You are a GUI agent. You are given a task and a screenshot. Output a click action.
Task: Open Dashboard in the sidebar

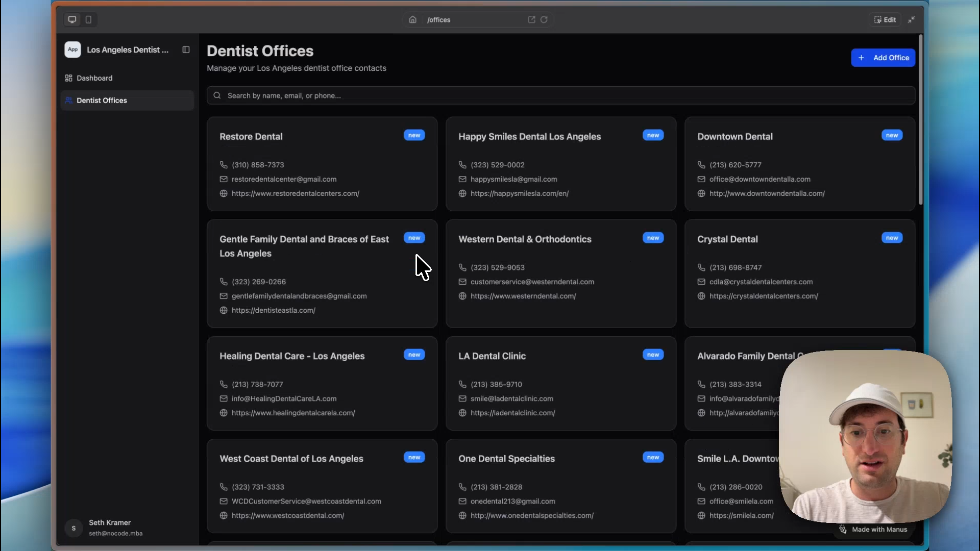tap(94, 78)
